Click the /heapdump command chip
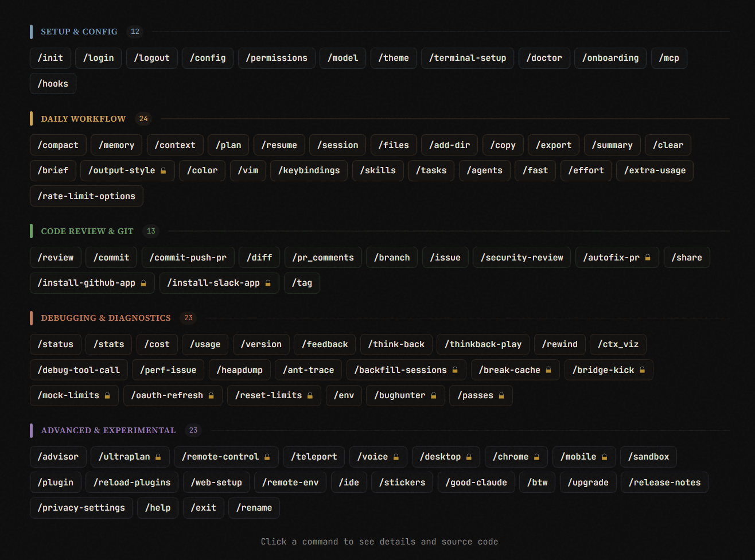This screenshot has height=560, width=755. (239, 370)
